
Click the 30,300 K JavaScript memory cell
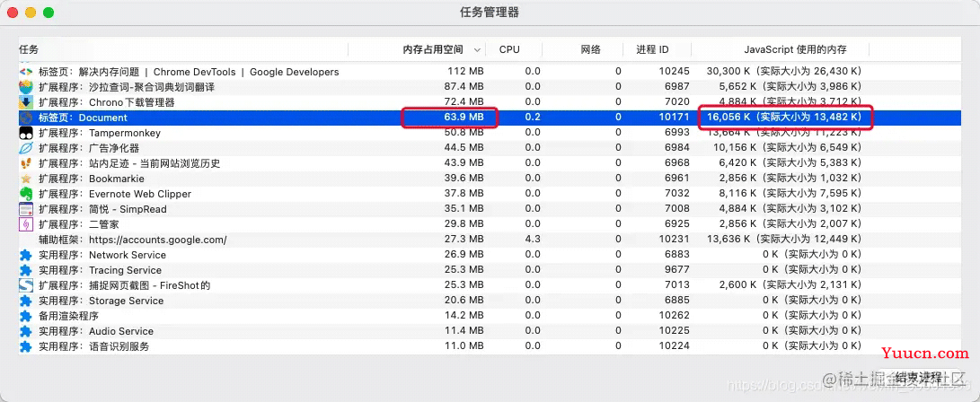click(x=784, y=72)
